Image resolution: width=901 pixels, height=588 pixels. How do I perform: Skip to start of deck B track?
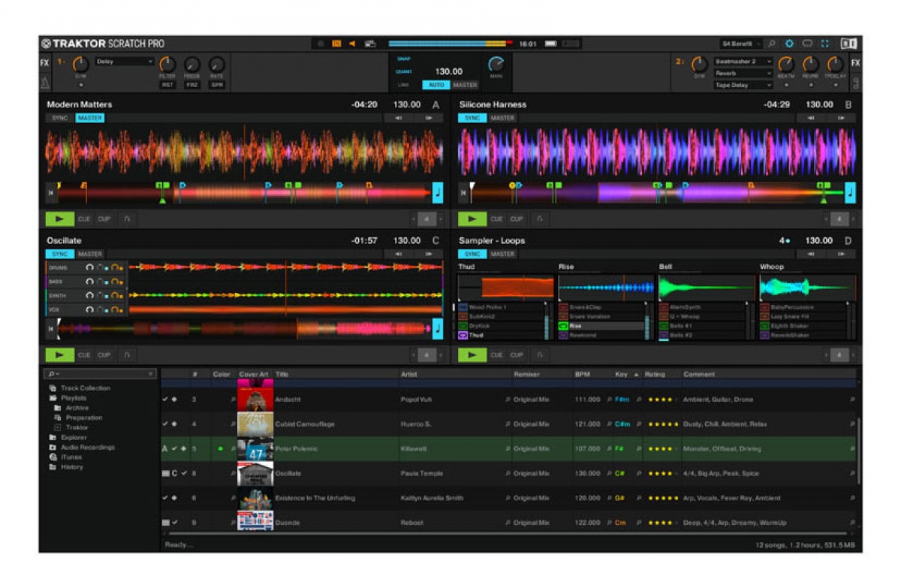[x=463, y=193]
